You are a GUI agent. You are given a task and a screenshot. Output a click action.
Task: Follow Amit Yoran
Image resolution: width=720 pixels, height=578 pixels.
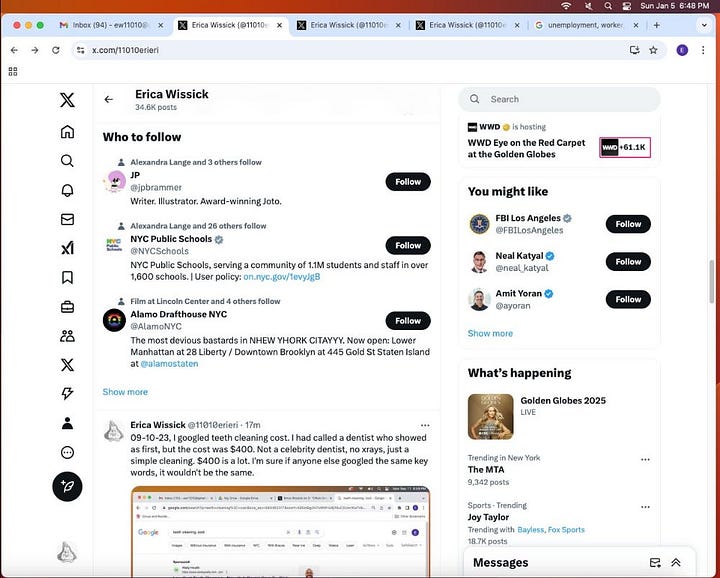(628, 299)
